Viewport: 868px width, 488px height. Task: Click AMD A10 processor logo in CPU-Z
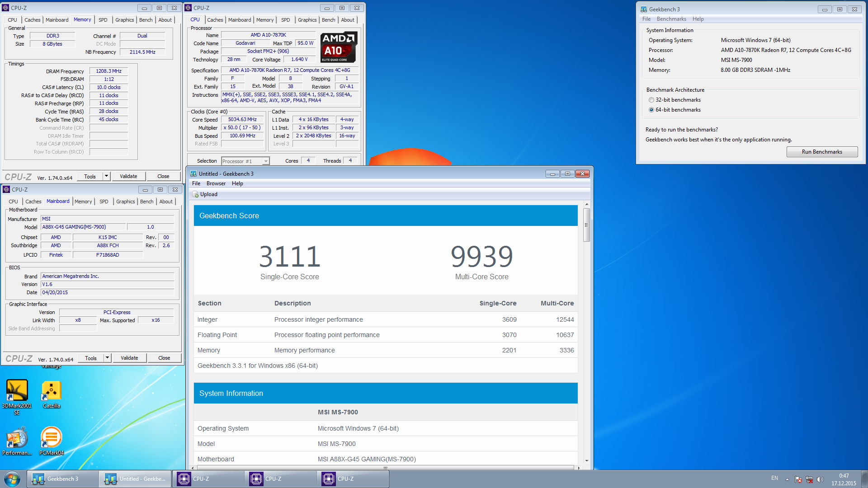tap(339, 47)
